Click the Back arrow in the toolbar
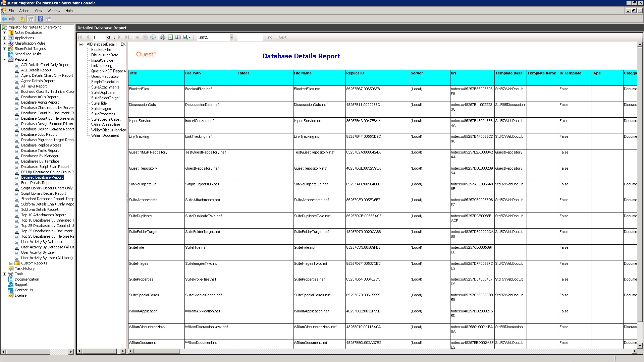Viewport: 644px width, 362px height. click(x=4, y=19)
